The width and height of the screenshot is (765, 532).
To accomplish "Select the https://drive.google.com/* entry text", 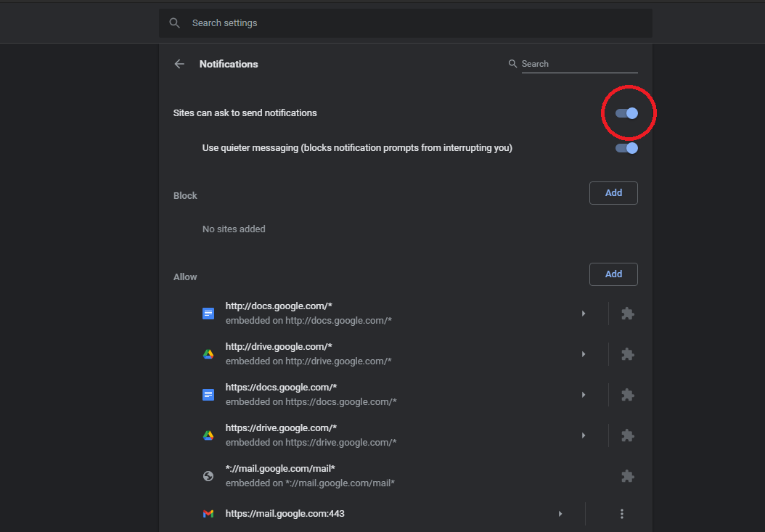I will [281, 428].
